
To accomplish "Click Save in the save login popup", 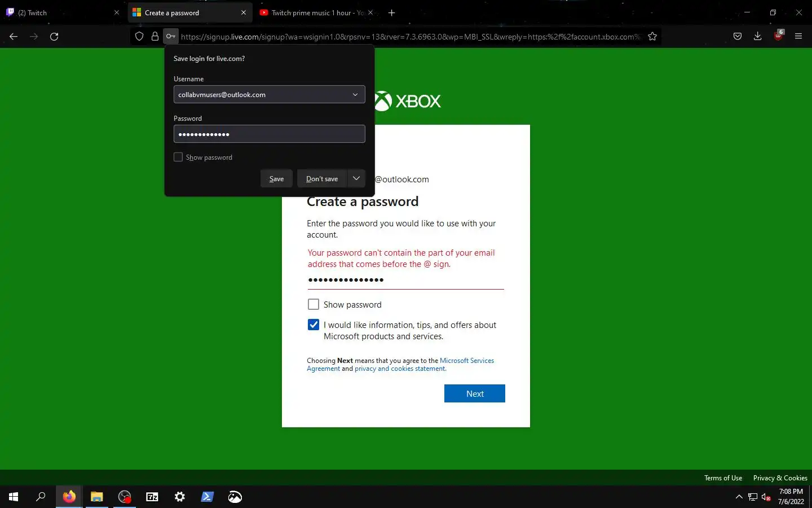I will (x=276, y=178).
